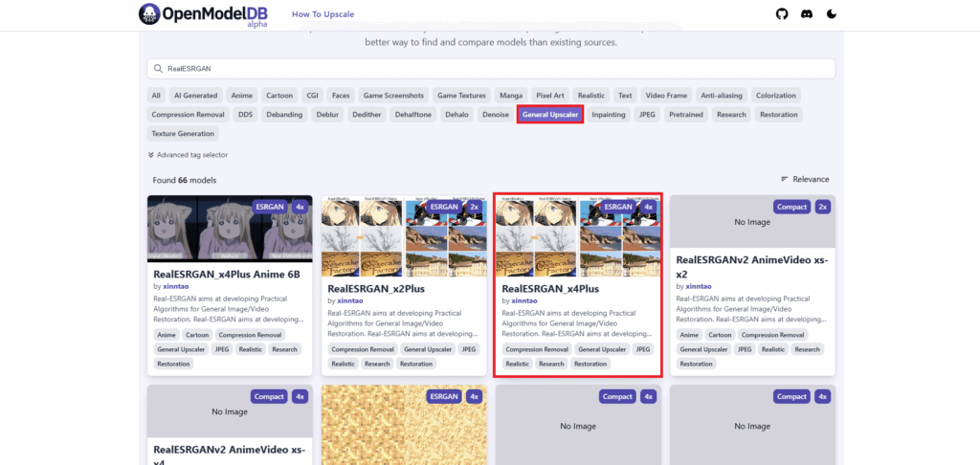Click the Denoise tag filter
This screenshot has height=465, width=980.
click(495, 115)
